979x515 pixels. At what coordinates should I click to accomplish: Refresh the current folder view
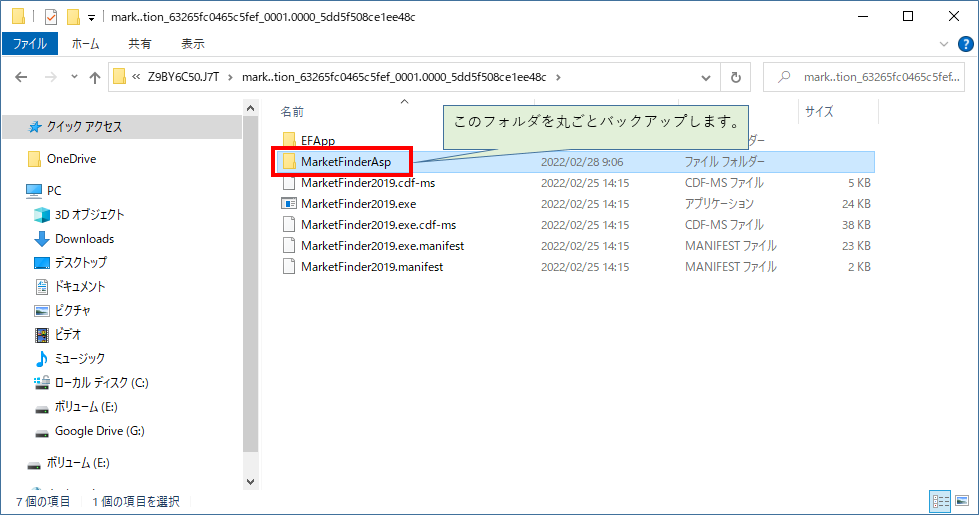[735, 77]
